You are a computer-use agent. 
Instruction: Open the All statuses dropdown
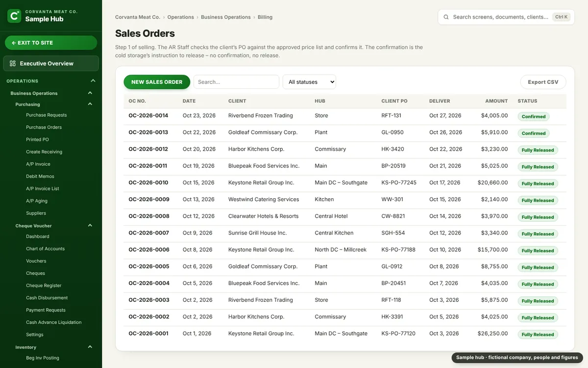click(x=309, y=82)
